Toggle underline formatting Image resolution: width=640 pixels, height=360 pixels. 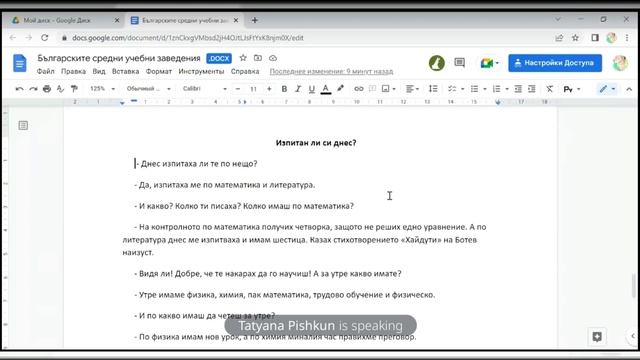pos(312,89)
